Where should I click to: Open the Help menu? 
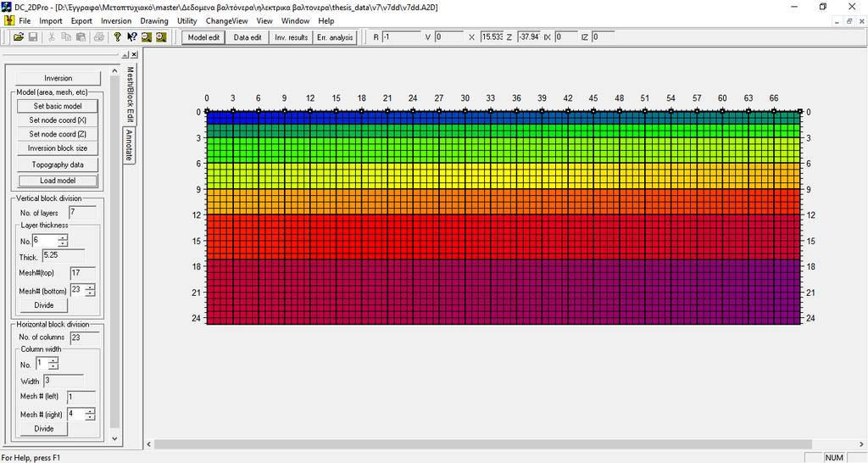pos(326,20)
